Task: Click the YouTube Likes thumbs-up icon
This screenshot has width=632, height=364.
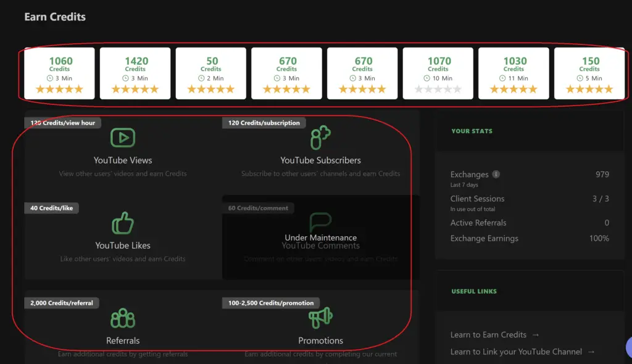Action: point(123,223)
